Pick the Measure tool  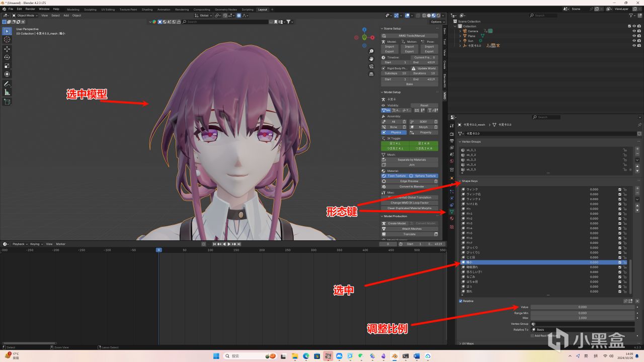[x=7, y=93]
